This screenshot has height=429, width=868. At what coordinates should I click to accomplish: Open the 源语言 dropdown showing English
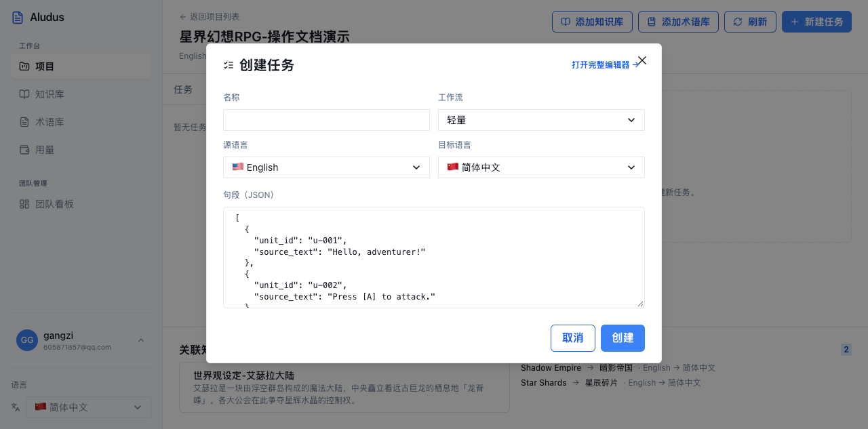326,167
